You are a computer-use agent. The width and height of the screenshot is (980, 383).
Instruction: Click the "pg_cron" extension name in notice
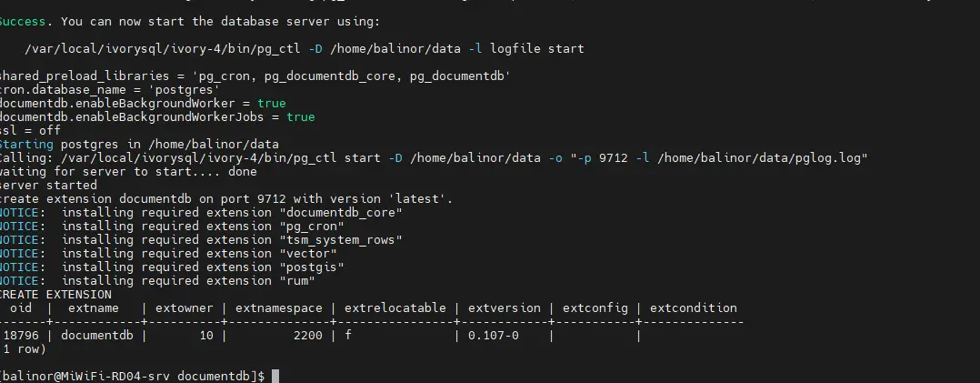point(312,227)
